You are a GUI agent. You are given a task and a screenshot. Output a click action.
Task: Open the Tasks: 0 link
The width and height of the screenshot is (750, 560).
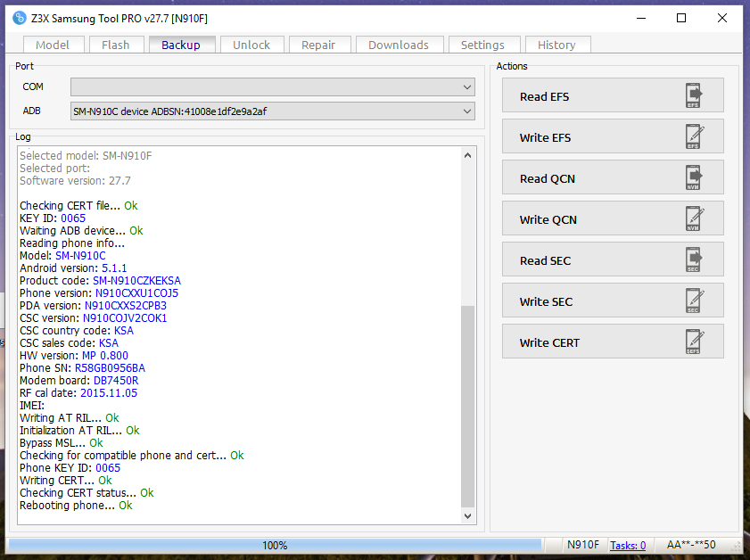628,545
